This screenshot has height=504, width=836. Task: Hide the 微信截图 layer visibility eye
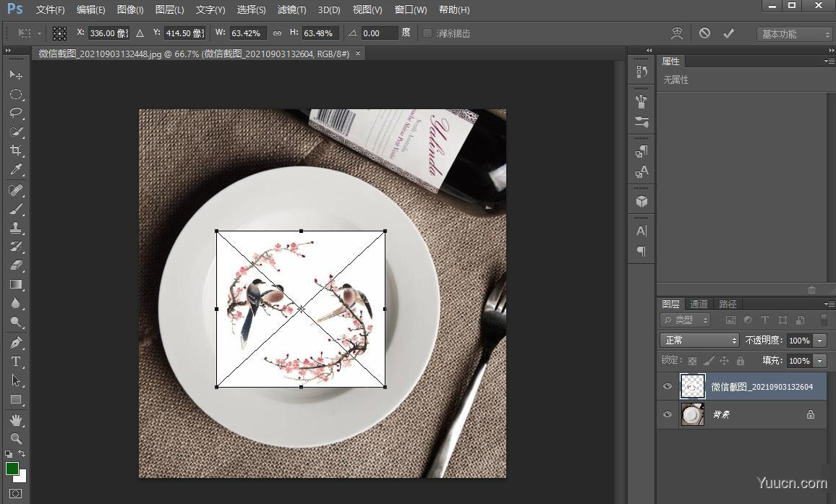click(667, 387)
